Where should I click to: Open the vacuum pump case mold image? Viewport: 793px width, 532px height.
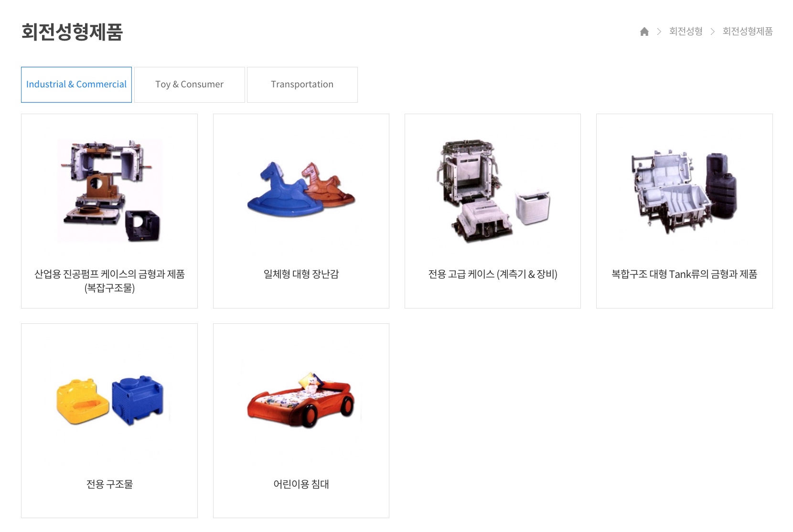click(x=109, y=191)
